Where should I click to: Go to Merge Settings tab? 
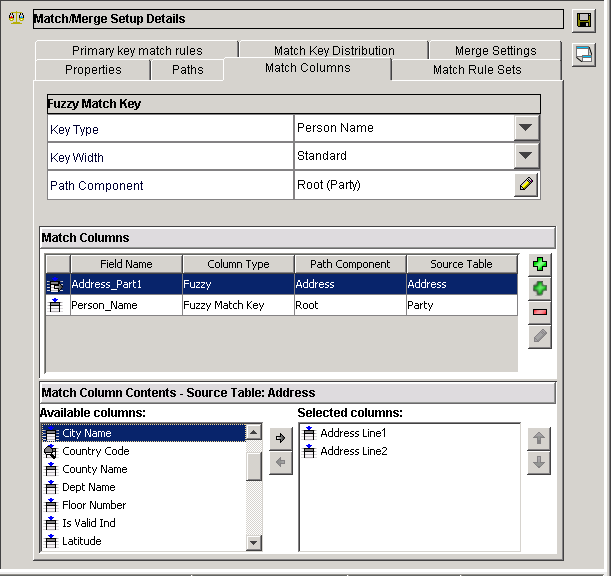pos(495,51)
